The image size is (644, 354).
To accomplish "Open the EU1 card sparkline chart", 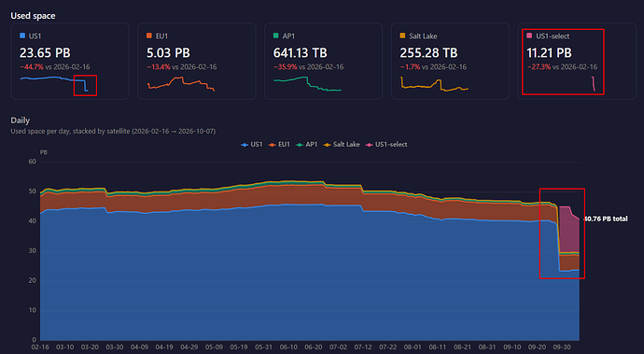I will click(181, 83).
